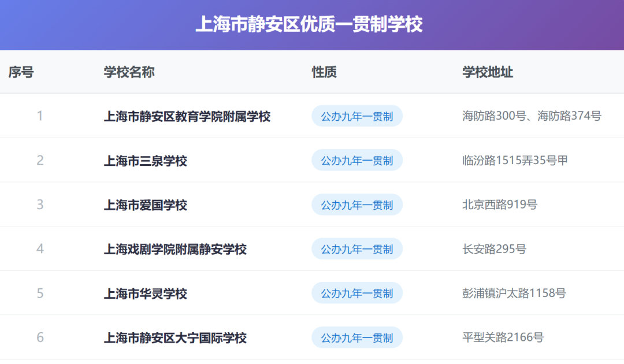Screen dimensions: 624x364
Task: Click 公办九年一贯制 tag in row 6
Action: pyautogui.click(x=357, y=338)
